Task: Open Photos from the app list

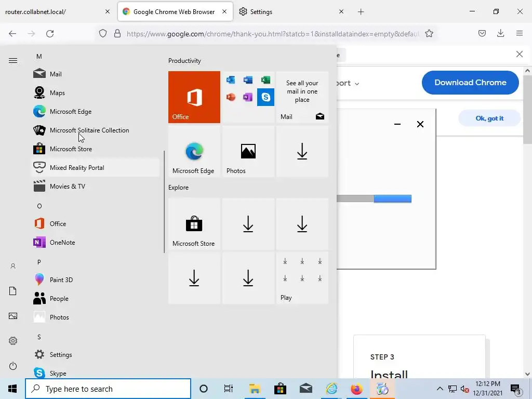Action: tap(95, 317)
